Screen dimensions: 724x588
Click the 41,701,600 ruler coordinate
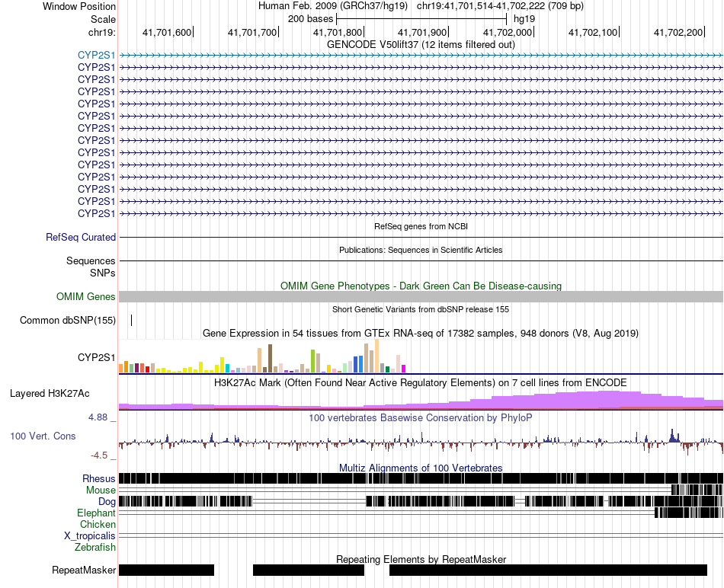pos(167,32)
